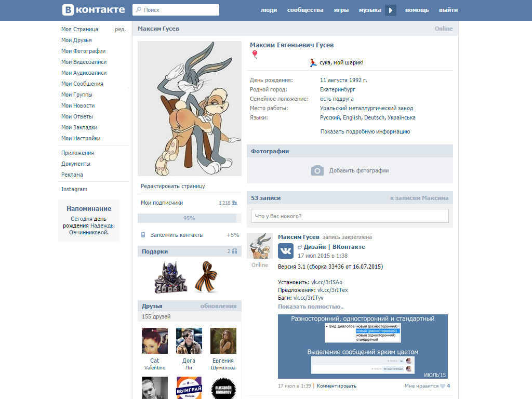Open Мои Сообщения in the sidebar
This screenshot has height=399, width=532.
coord(82,84)
